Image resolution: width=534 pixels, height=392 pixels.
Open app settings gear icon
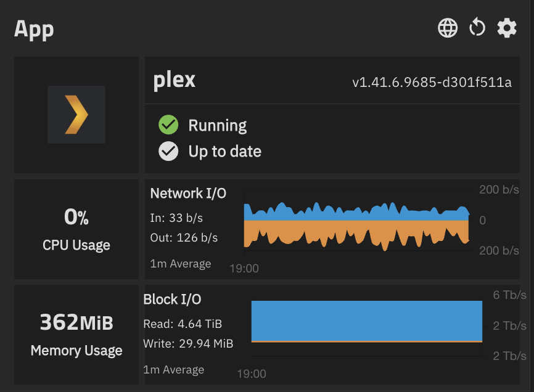tap(507, 28)
